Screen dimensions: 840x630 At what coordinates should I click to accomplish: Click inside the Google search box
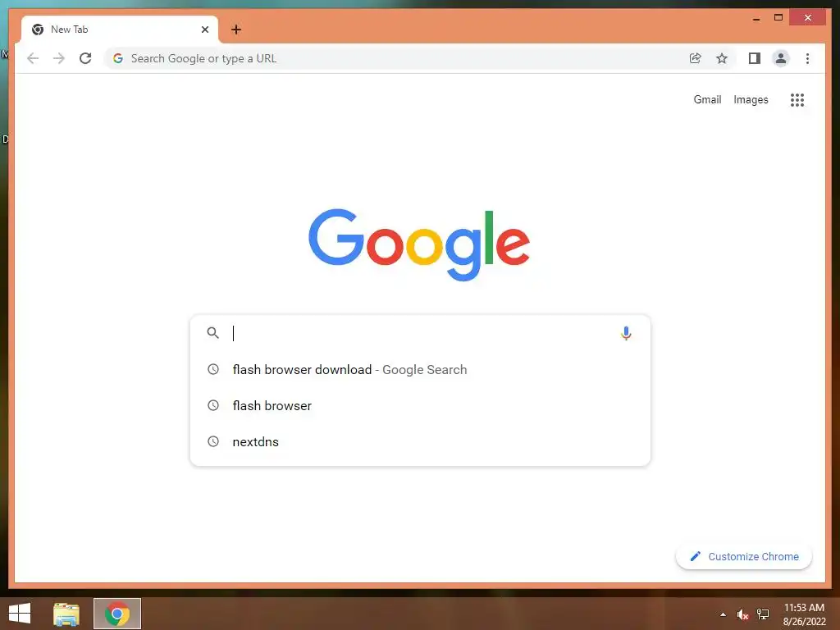click(x=420, y=333)
